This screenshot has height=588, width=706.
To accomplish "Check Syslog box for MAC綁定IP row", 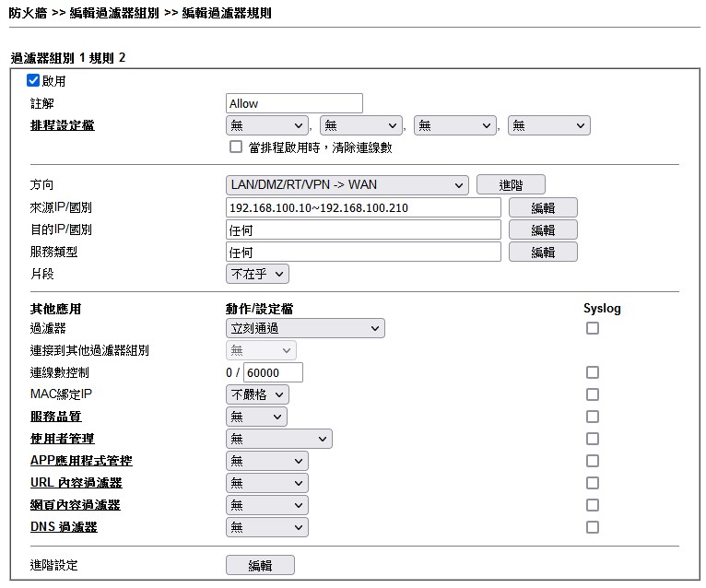I will [593, 394].
